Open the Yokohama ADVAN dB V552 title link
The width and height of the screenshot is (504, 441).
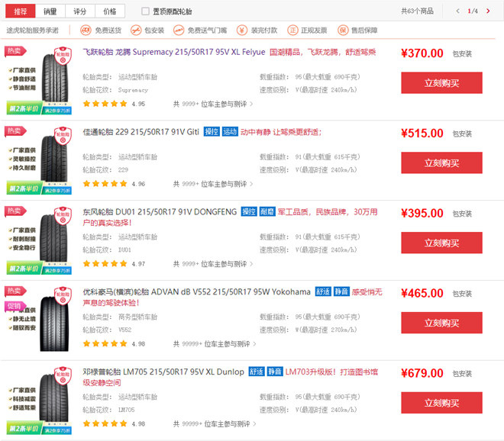coord(197,292)
